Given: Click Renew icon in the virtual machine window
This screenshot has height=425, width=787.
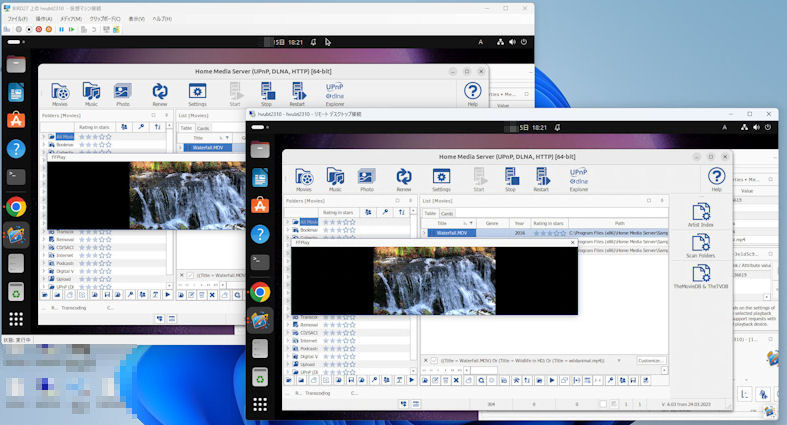Looking at the screenshot, I should coord(160,94).
